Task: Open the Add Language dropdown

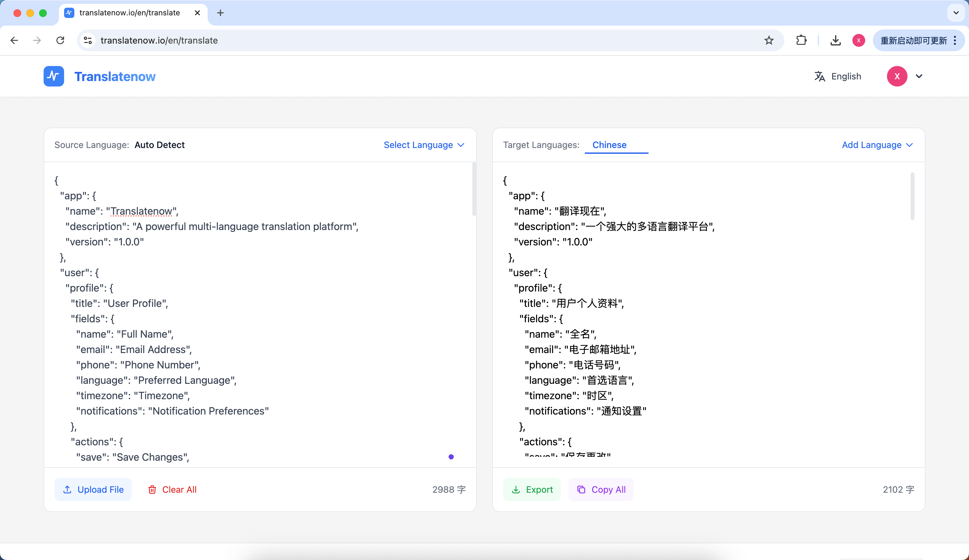Action: click(x=877, y=145)
